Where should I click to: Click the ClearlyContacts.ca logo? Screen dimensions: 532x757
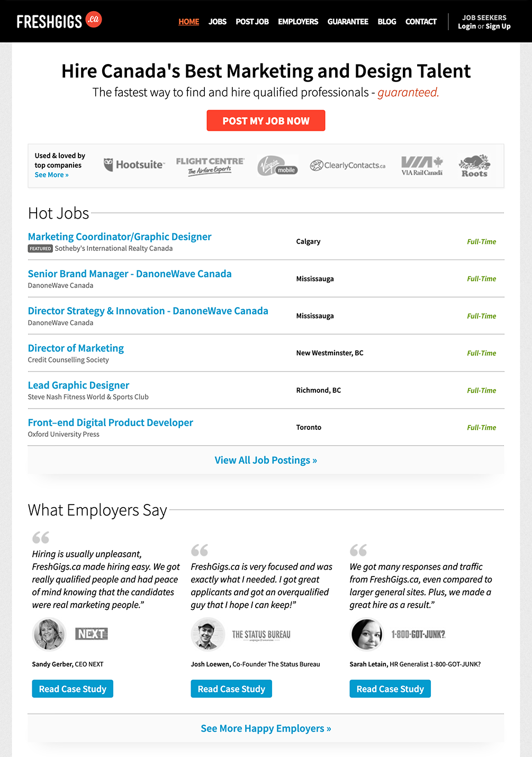point(348,166)
